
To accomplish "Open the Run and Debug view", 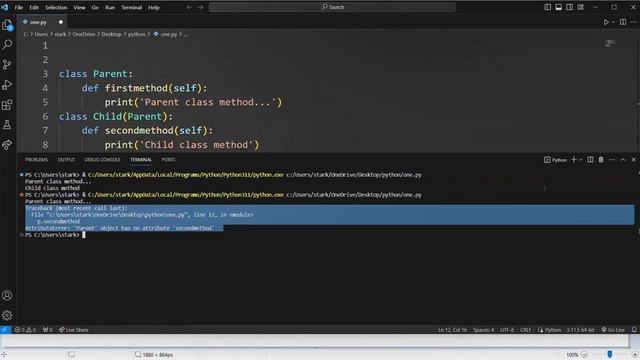I will [x=7, y=84].
